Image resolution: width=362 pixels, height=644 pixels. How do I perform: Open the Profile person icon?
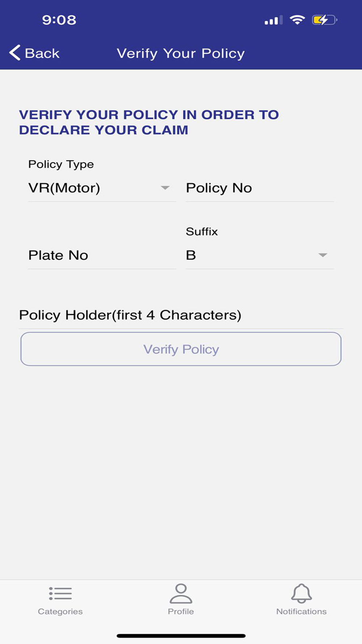click(x=181, y=593)
